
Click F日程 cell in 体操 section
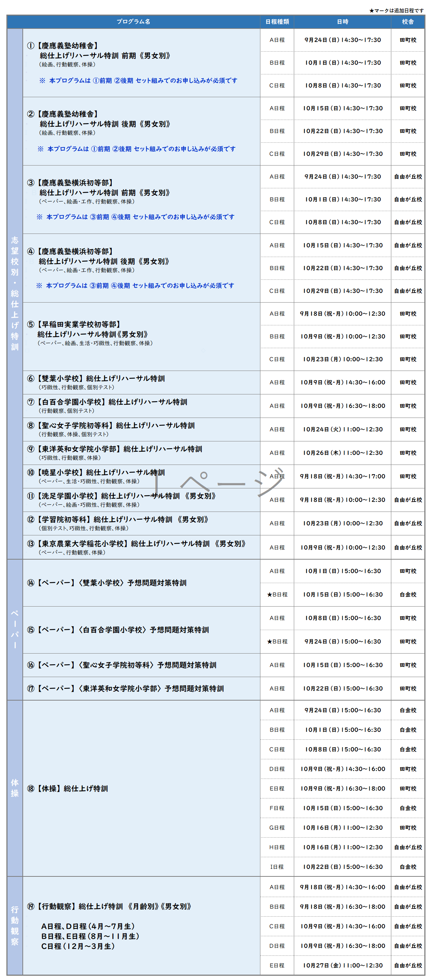277,808
